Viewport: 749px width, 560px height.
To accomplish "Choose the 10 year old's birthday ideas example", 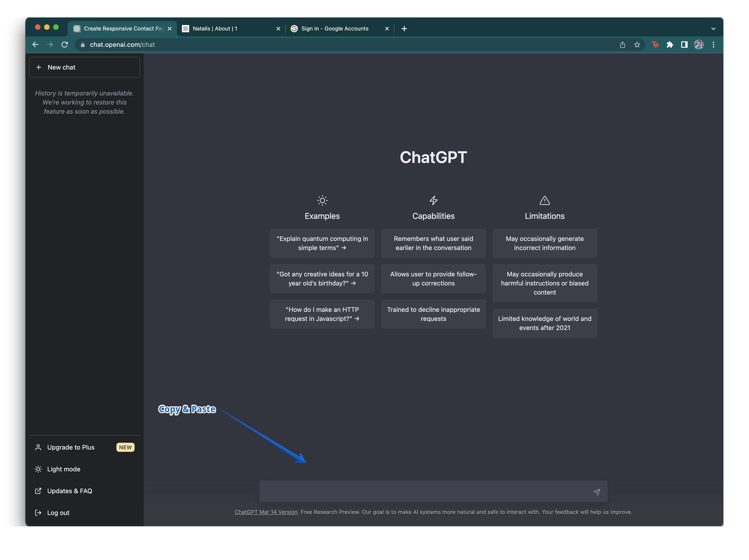I will (x=322, y=279).
